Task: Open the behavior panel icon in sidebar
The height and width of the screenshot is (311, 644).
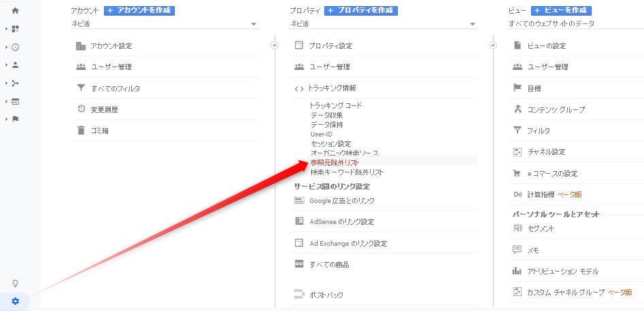Action: [15, 101]
